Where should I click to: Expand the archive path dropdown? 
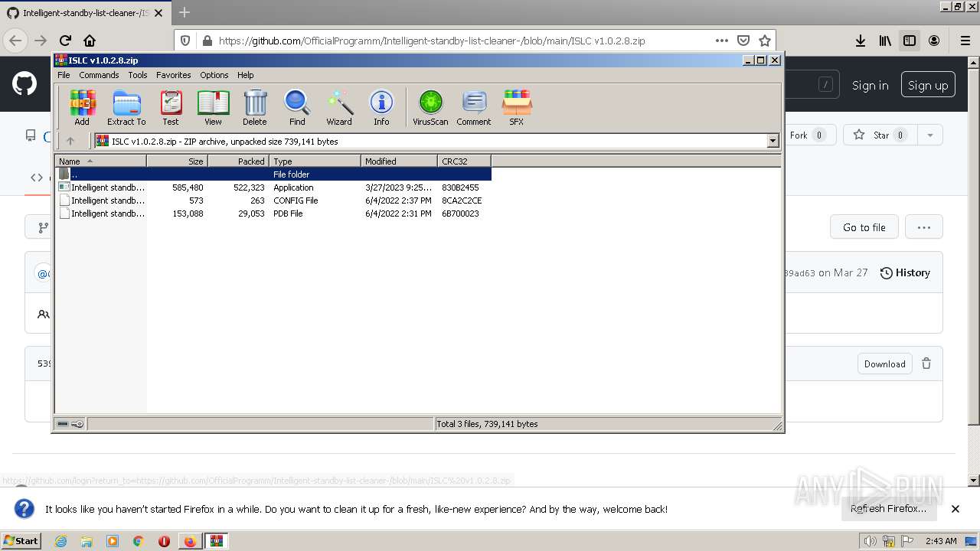773,141
